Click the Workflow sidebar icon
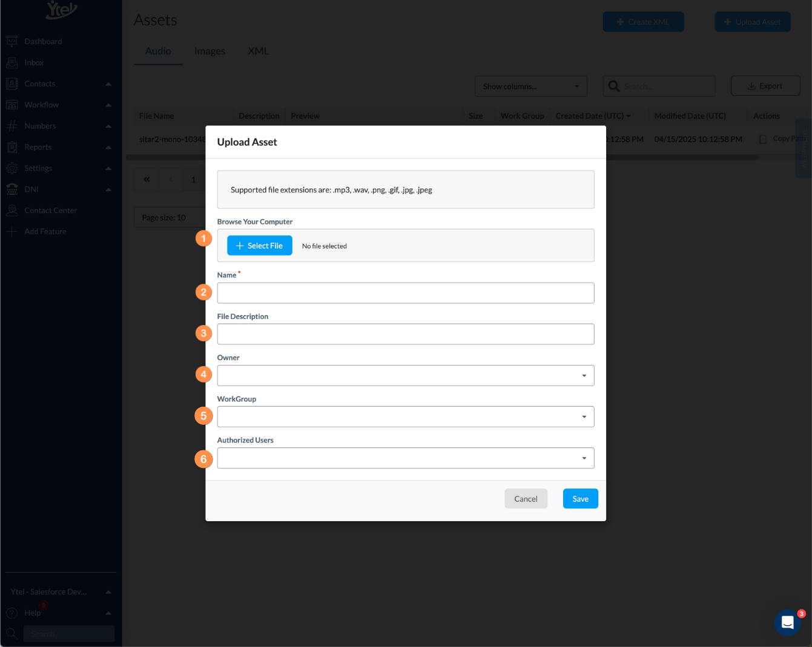Viewport: 812px width, 647px height. click(x=12, y=105)
